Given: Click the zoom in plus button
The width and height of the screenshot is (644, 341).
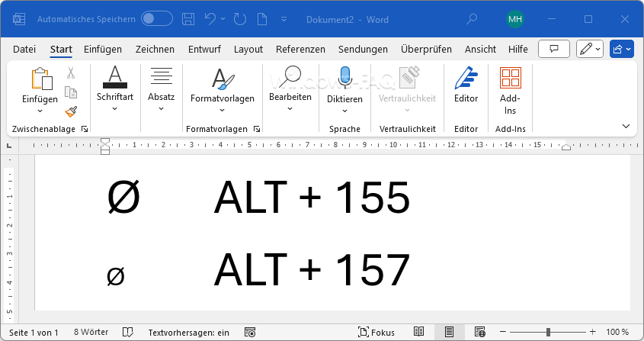Looking at the screenshot, I should (x=592, y=332).
